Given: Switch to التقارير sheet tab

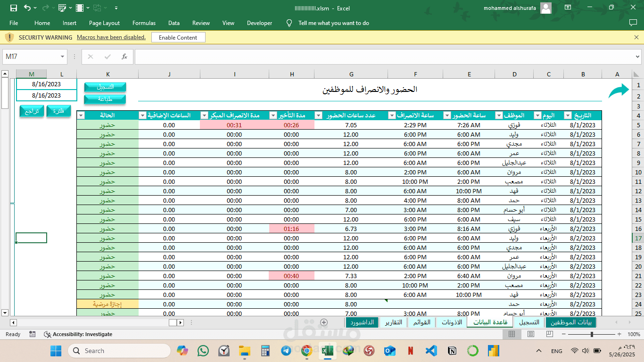Looking at the screenshot, I should 393,322.
